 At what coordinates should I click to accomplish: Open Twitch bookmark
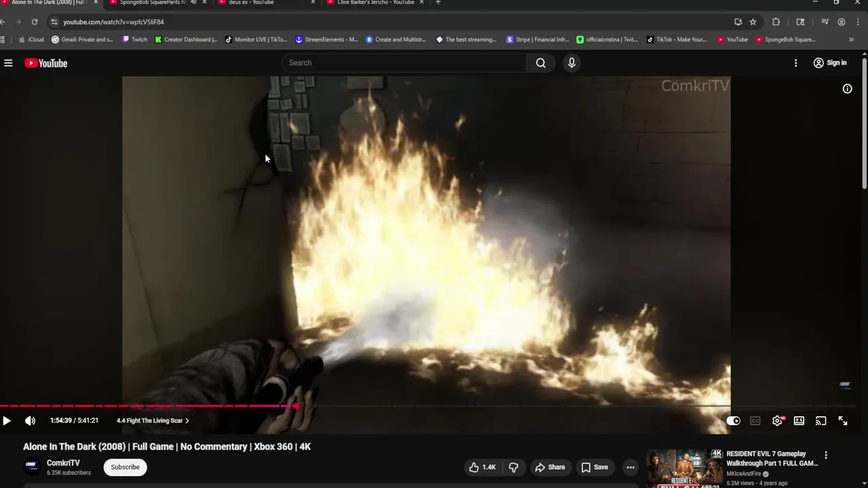pyautogui.click(x=134, y=40)
